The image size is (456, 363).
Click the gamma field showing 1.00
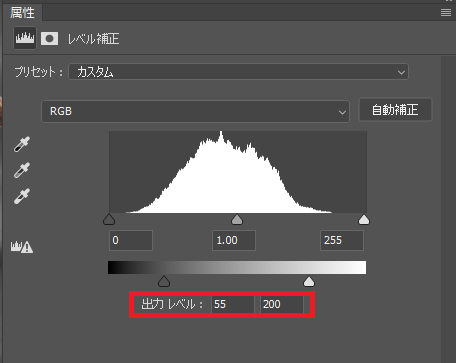(234, 240)
